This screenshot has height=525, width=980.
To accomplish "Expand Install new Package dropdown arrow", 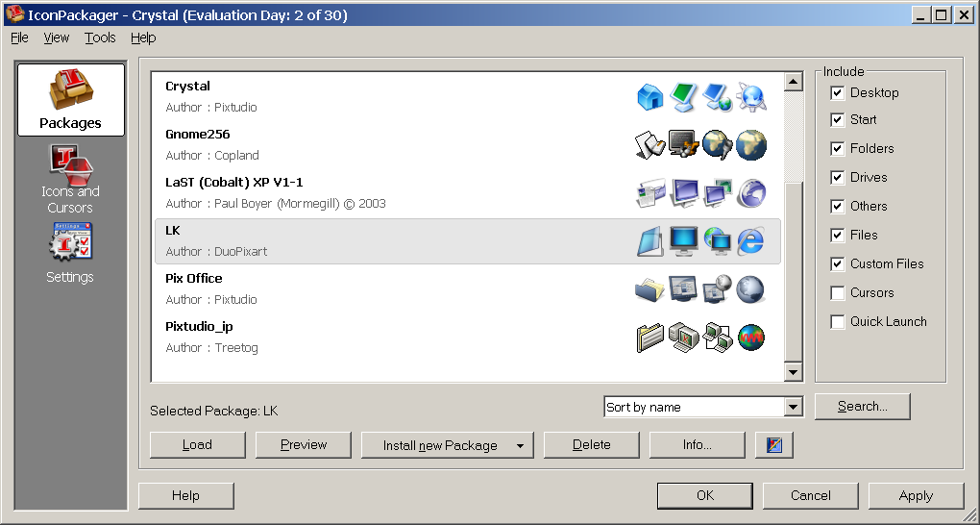I will (x=520, y=445).
